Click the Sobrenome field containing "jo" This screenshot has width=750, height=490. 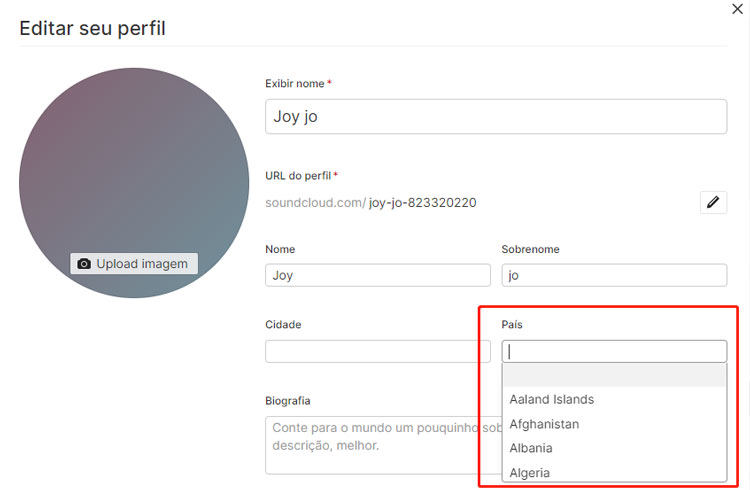613,275
